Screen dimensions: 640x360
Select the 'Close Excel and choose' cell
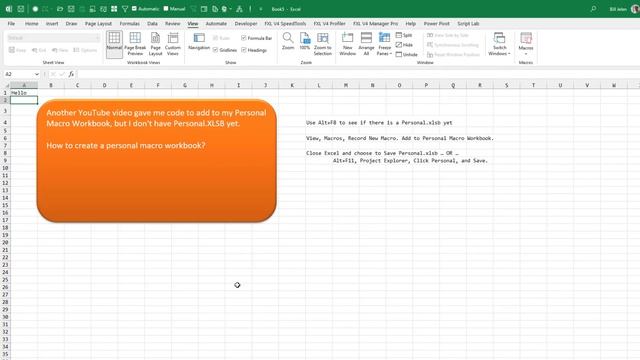pyautogui.click(x=382, y=153)
